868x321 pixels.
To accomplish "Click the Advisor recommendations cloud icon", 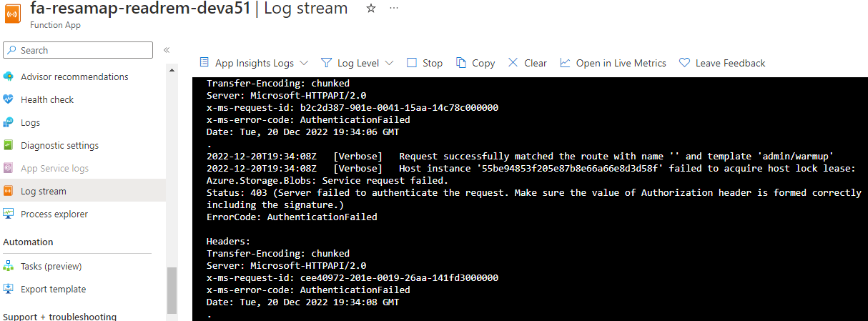I will [9, 76].
